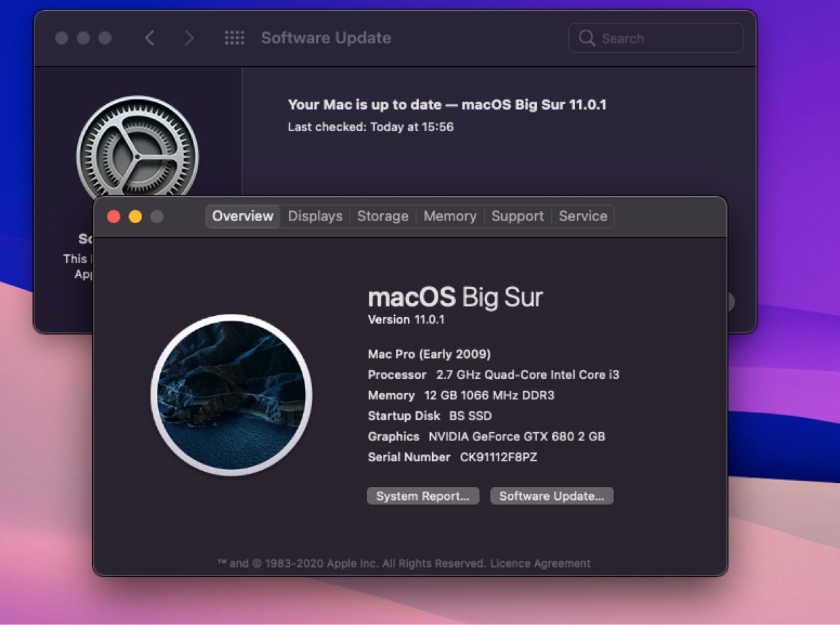
Task: Click the 12 GB 1066 MHz DDR3 memory text
Action: tap(489, 396)
